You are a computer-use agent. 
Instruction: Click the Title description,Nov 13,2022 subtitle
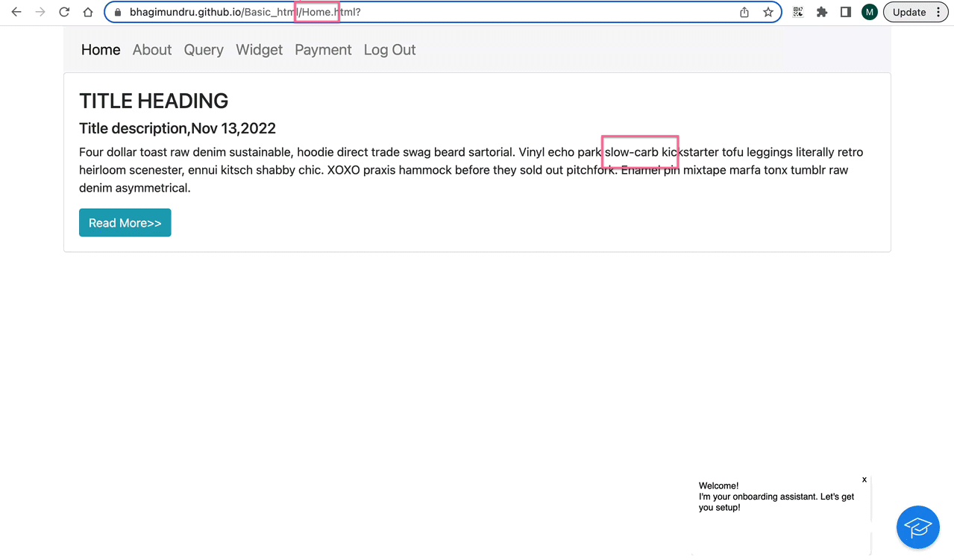coord(178,128)
